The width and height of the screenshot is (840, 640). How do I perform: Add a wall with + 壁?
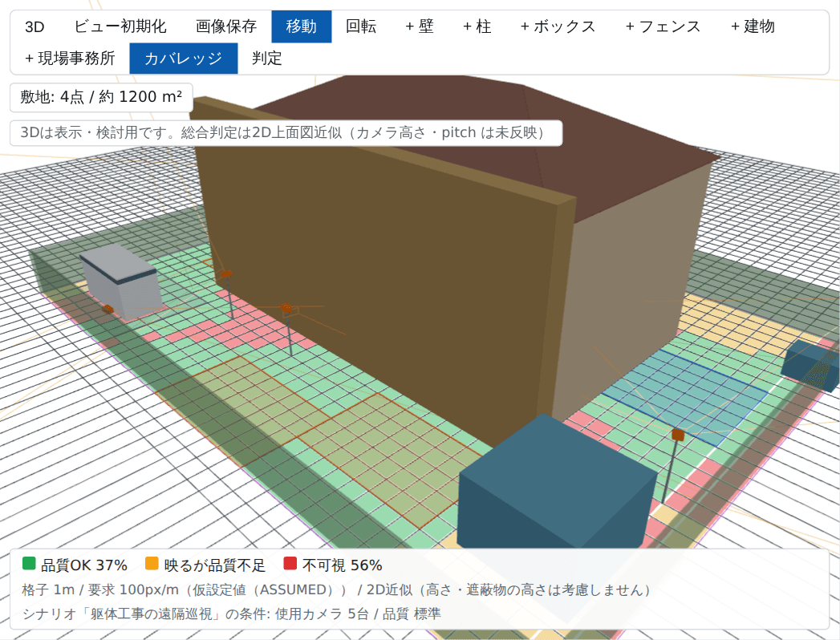420,26
